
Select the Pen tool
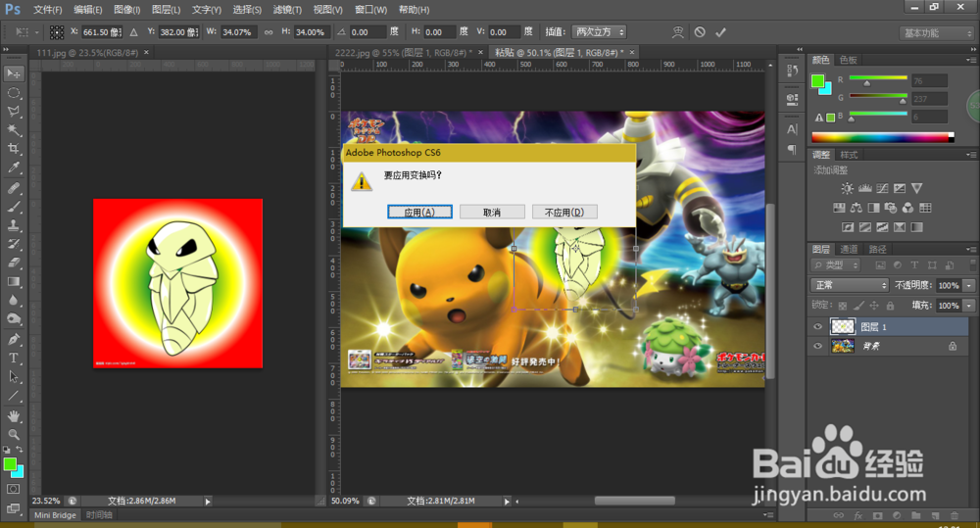pos(13,339)
